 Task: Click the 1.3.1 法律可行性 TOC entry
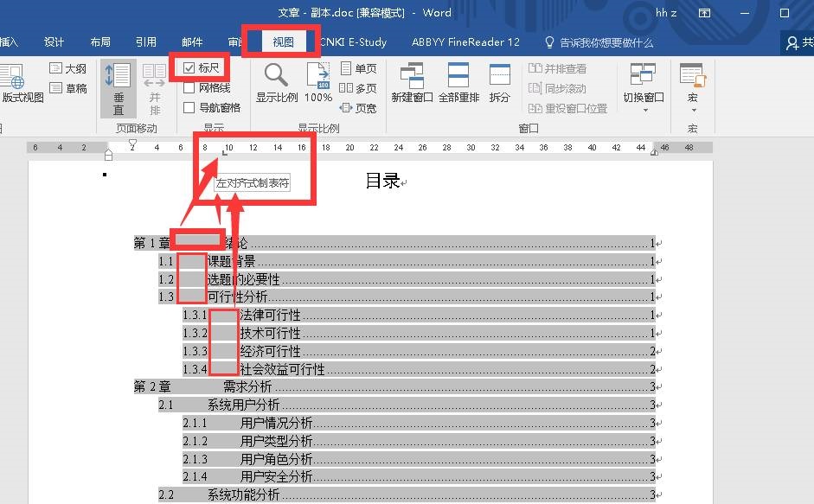tap(419, 315)
